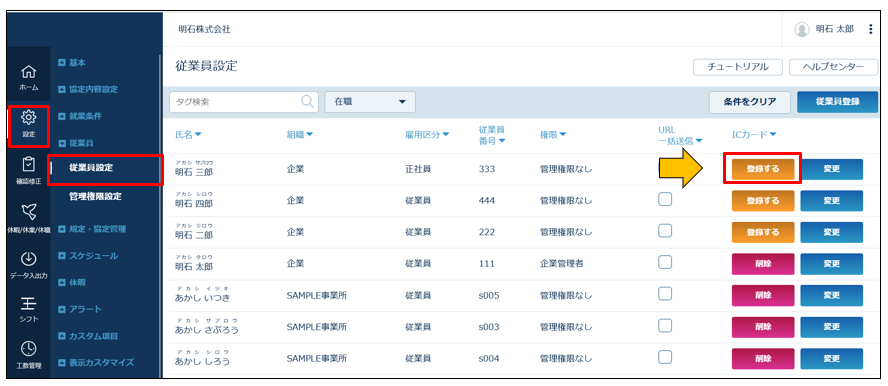Toggle URL send checkbox for あかし さぶろう
The width and height of the screenshot is (888, 386).
pyautogui.click(x=665, y=325)
